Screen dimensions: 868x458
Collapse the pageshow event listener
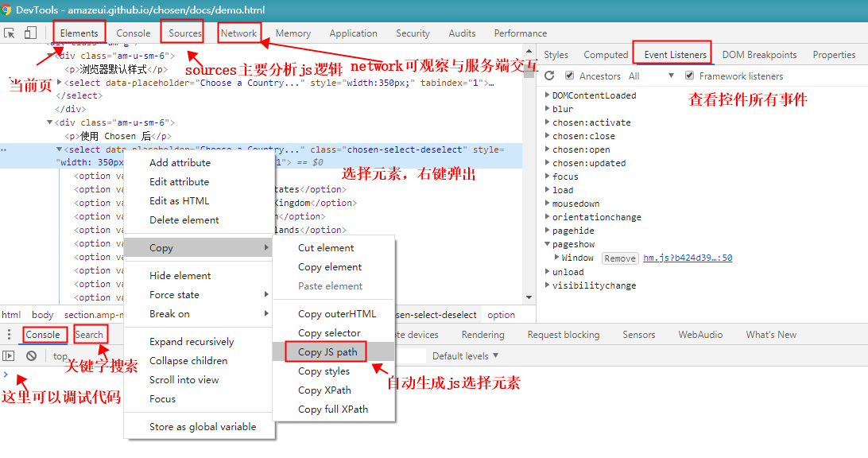click(548, 244)
